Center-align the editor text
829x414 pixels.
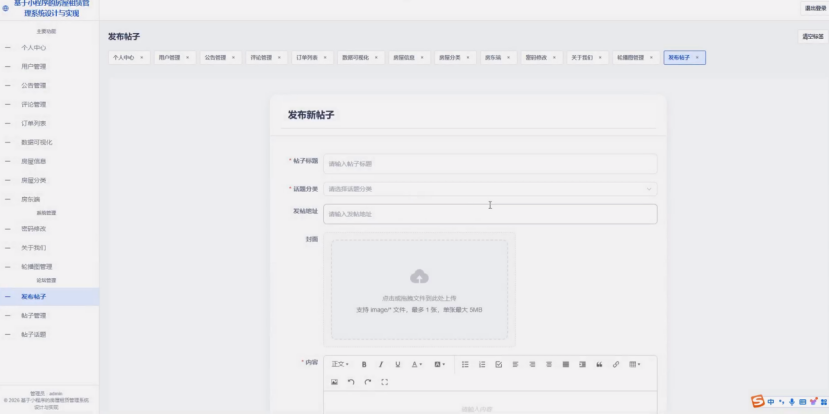[549, 364]
